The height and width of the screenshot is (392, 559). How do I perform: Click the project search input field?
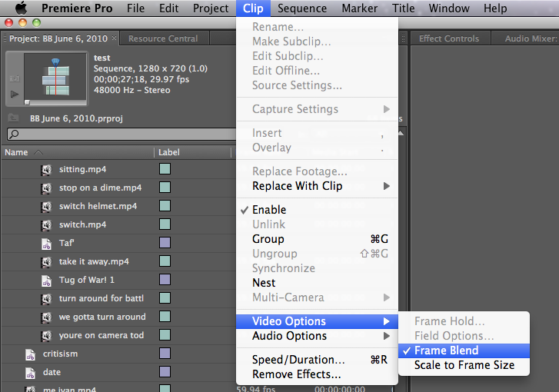pyautogui.click(x=121, y=134)
